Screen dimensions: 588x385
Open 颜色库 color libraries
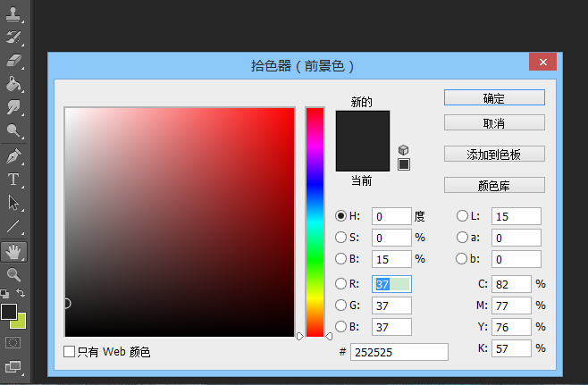(x=494, y=185)
